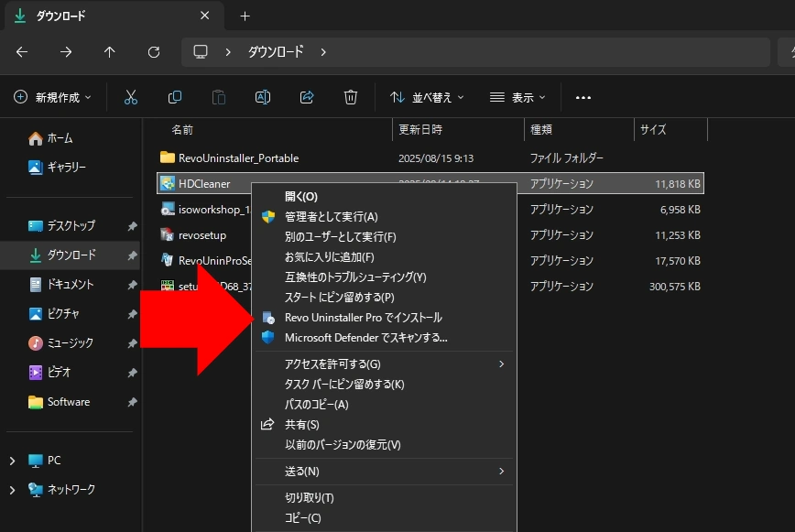795x532 pixels.
Task: Click the PC monitor icon in address bar
Action: tap(201, 51)
